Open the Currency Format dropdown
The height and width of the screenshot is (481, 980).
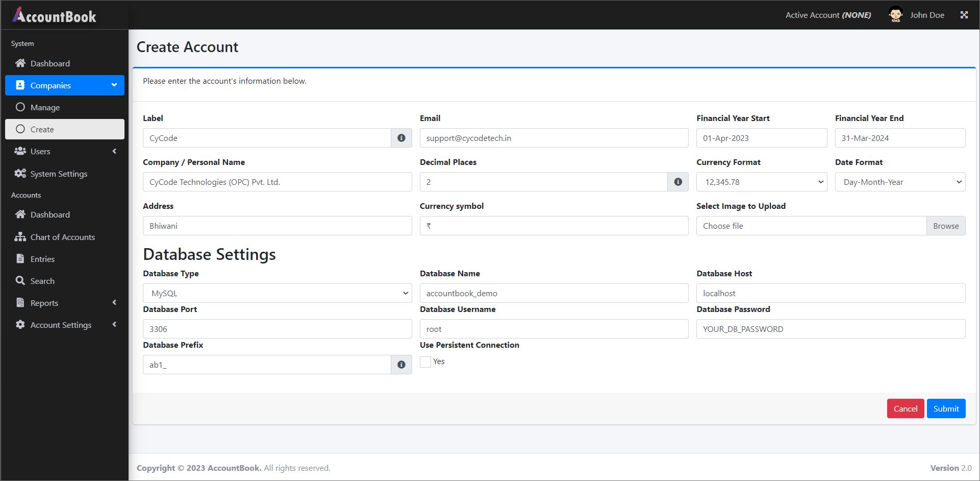click(x=762, y=182)
